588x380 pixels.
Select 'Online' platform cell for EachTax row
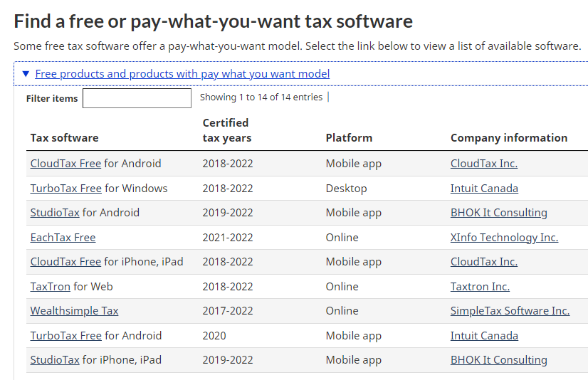pos(342,237)
